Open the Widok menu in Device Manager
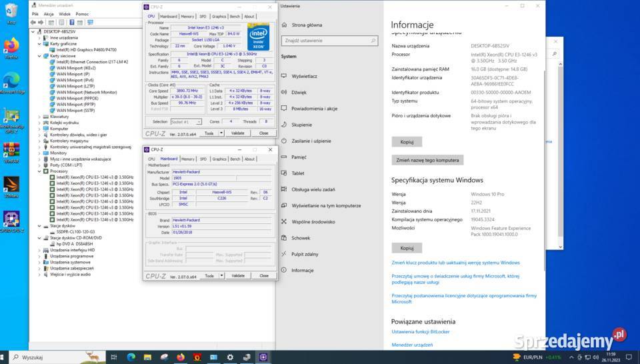640x364 pixels. coord(65,14)
